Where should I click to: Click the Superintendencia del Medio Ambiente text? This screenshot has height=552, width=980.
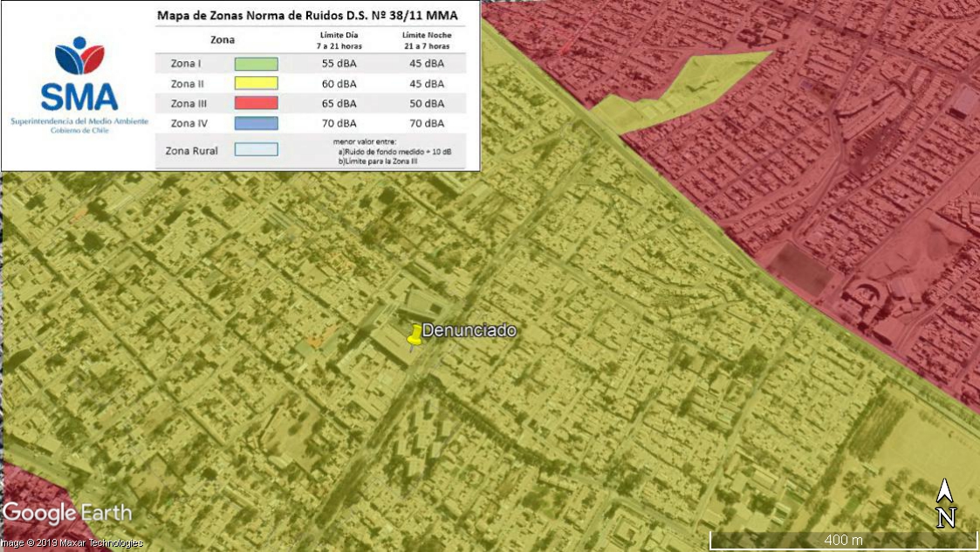tap(79, 121)
